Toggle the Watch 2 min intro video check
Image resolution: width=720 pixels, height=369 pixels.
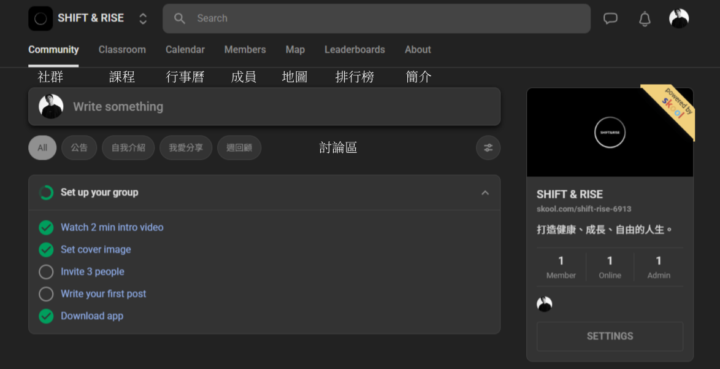[x=46, y=227]
